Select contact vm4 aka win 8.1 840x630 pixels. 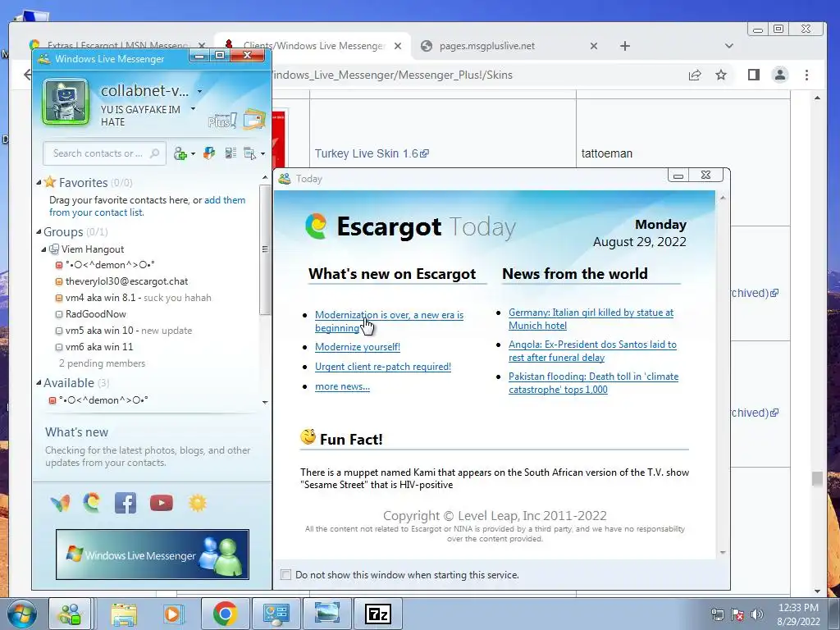(x=134, y=297)
